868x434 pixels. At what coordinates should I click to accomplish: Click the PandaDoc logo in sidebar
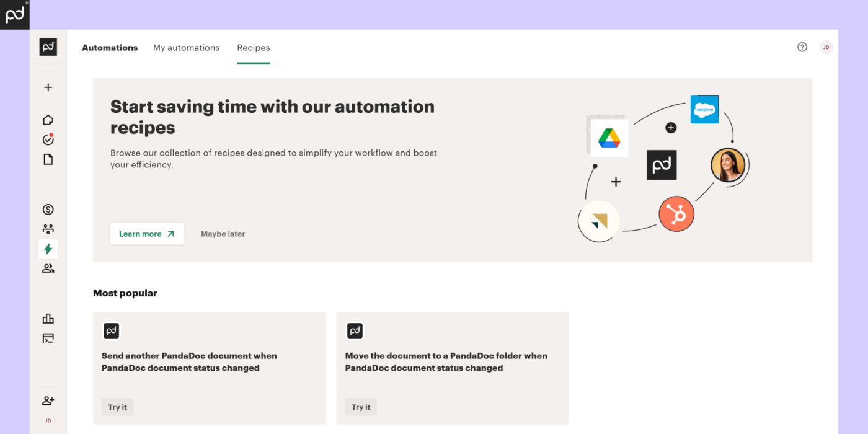[48, 47]
